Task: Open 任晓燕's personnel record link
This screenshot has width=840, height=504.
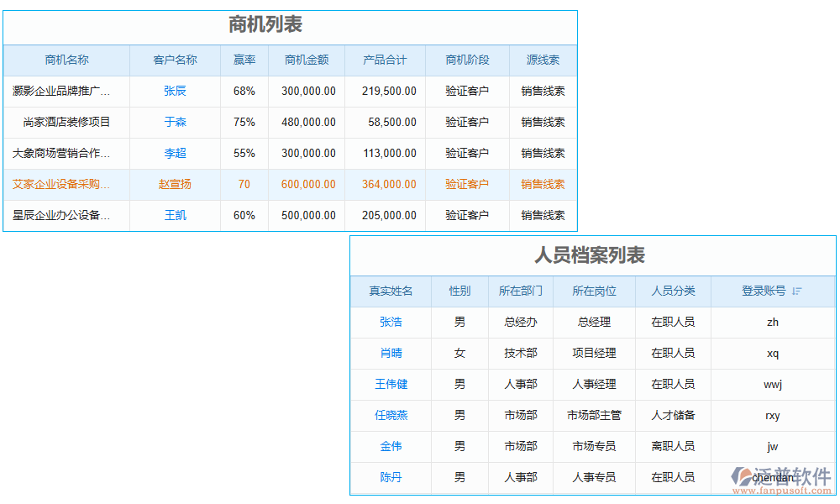Action: coord(391,415)
